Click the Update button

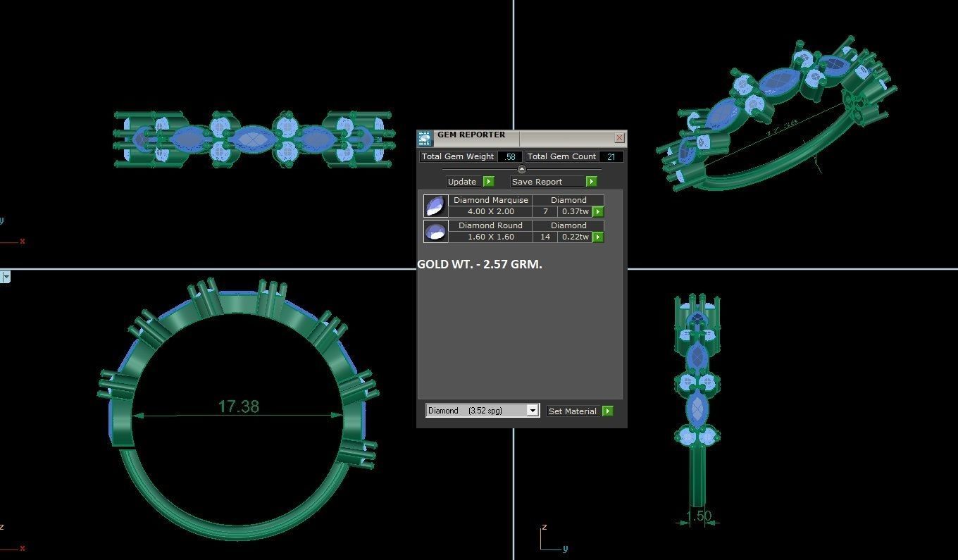[x=463, y=182]
